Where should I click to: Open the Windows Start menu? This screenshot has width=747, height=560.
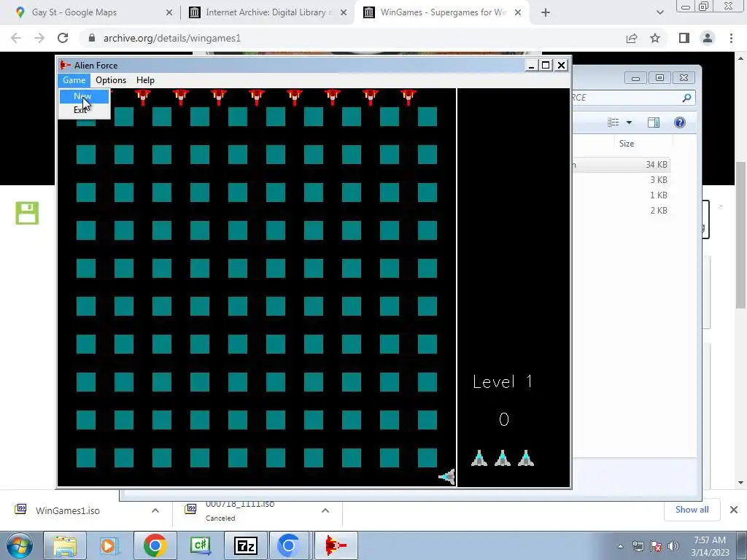[x=19, y=545]
